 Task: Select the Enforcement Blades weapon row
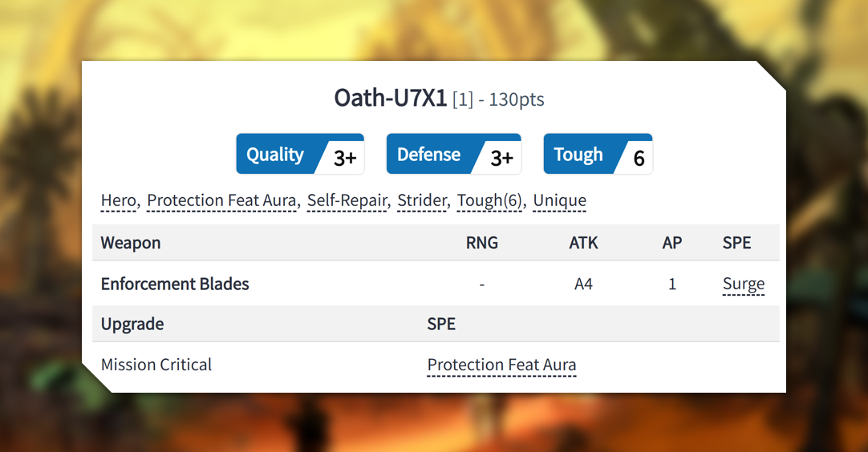point(175,284)
